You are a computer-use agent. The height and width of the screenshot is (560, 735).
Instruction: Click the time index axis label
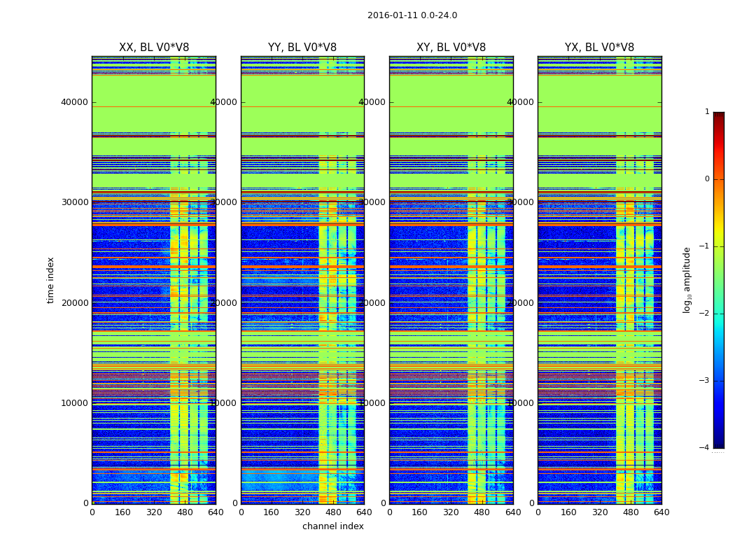click(50, 280)
